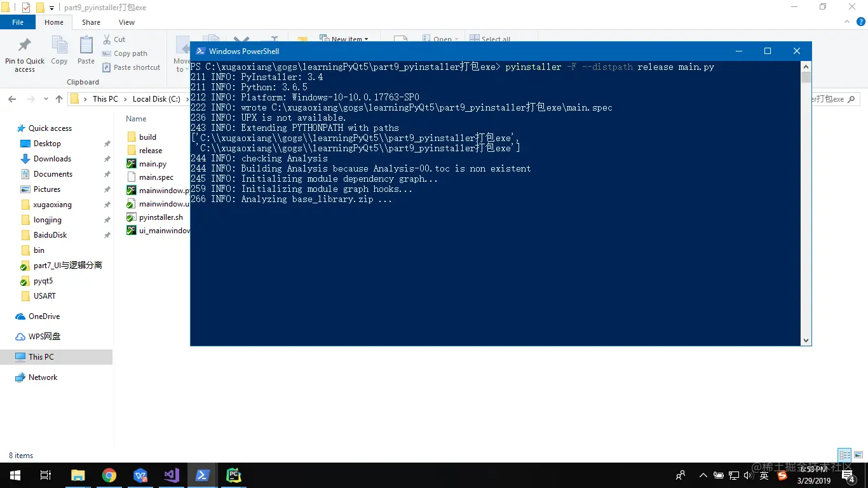Launch PyCharm from the taskbar
The image size is (868, 488).
click(233, 475)
